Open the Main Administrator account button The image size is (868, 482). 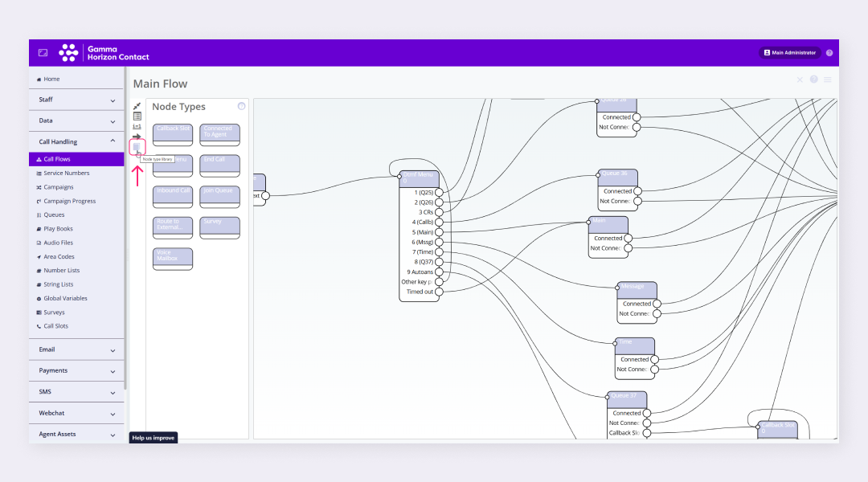790,52
